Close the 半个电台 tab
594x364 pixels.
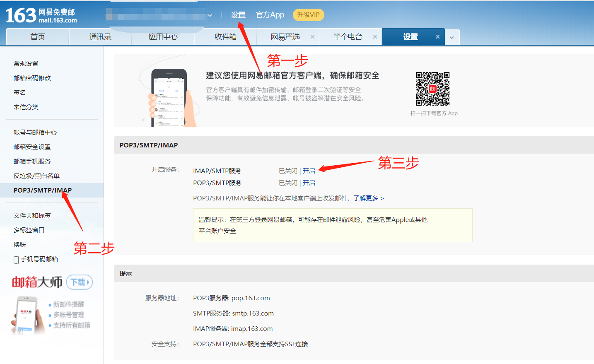[x=375, y=36]
